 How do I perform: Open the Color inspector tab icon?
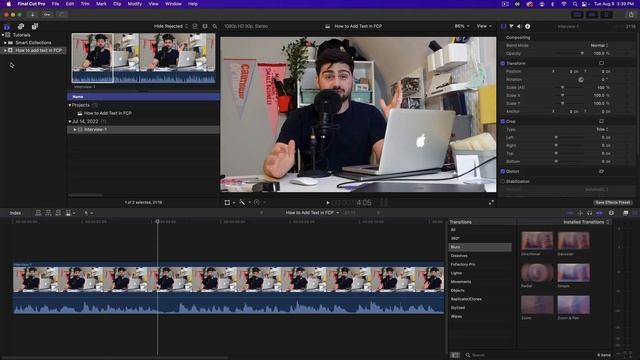[x=511, y=26]
